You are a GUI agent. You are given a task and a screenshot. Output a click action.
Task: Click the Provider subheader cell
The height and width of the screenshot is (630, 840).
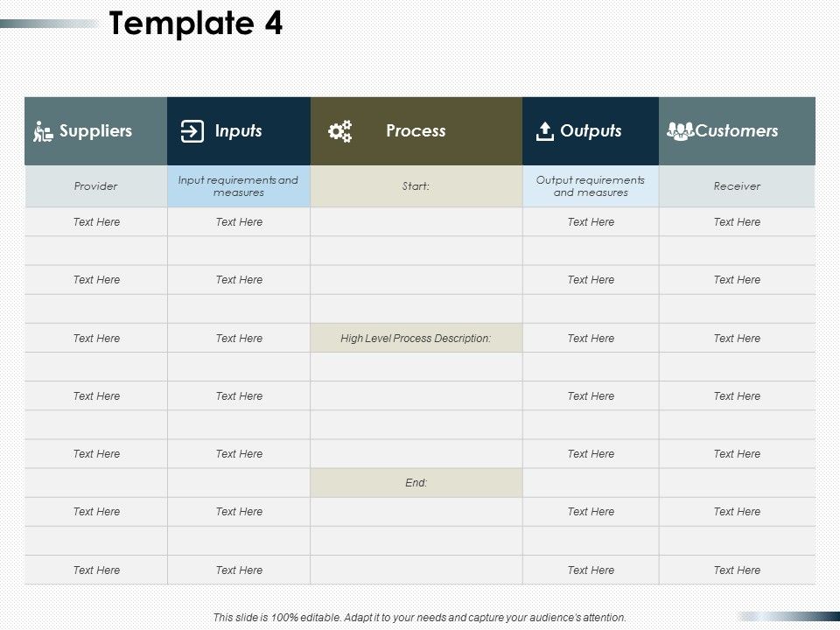(x=96, y=186)
